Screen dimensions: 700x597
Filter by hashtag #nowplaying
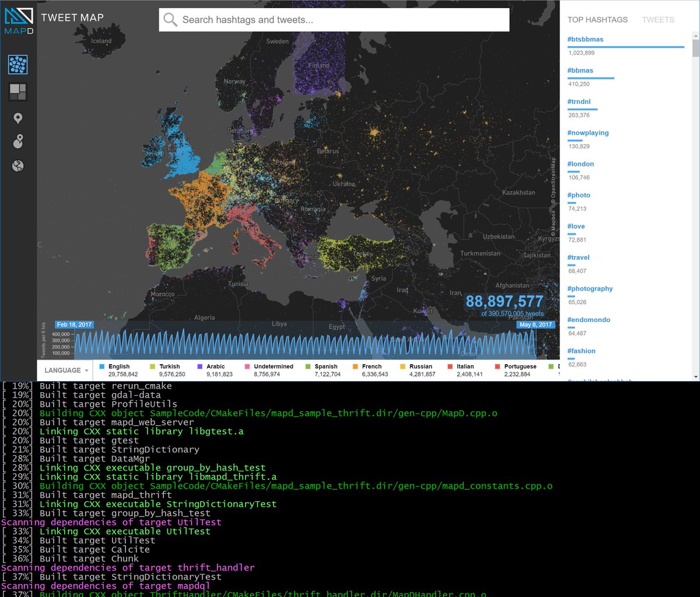[588, 133]
